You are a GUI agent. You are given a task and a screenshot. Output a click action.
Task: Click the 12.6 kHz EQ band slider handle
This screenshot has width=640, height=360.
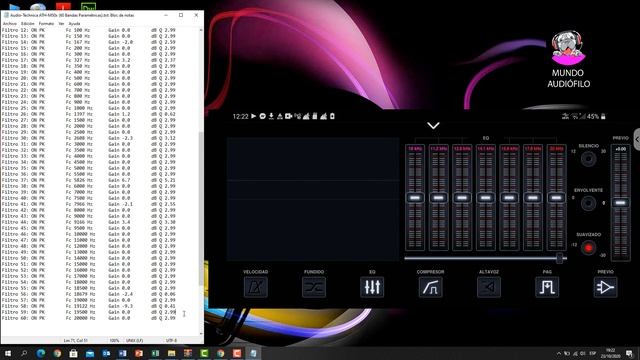click(x=462, y=198)
